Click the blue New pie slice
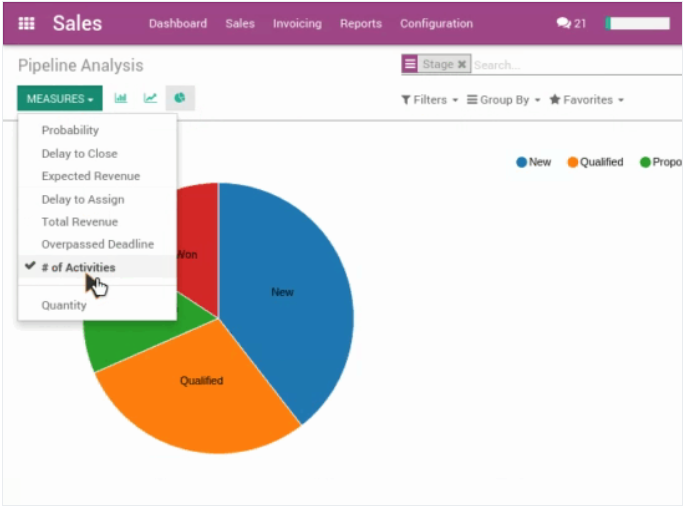This screenshot has width=687, height=509. [290, 300]
